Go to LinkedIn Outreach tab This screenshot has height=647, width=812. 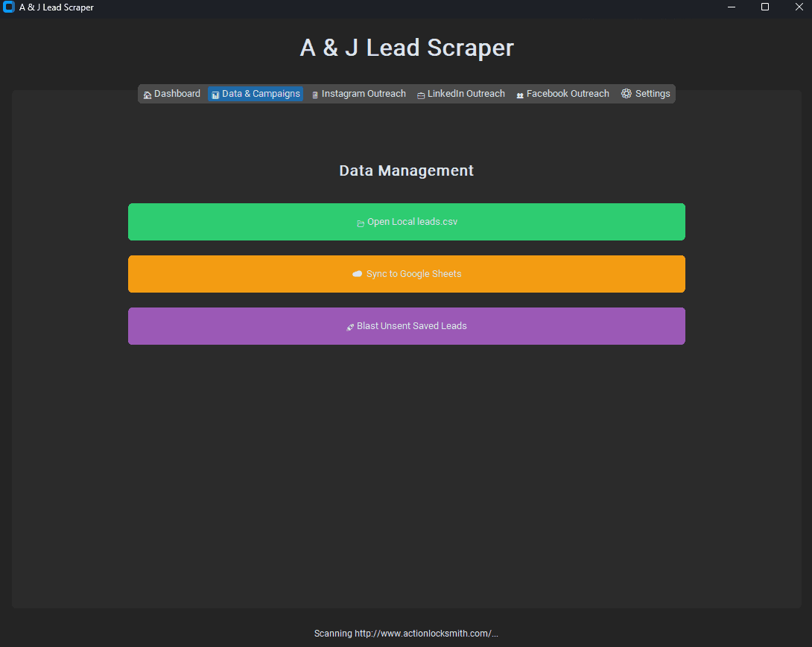click(x=461, y=94)
